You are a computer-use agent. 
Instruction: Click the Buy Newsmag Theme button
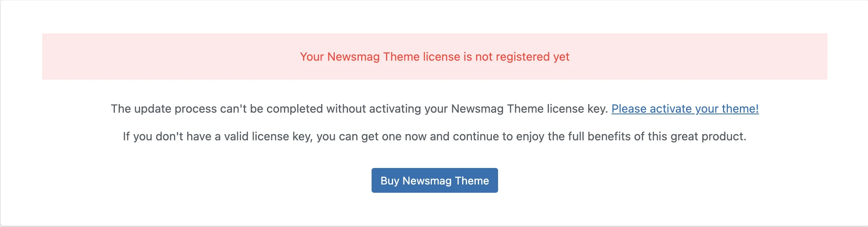click(x=434, y=180)
